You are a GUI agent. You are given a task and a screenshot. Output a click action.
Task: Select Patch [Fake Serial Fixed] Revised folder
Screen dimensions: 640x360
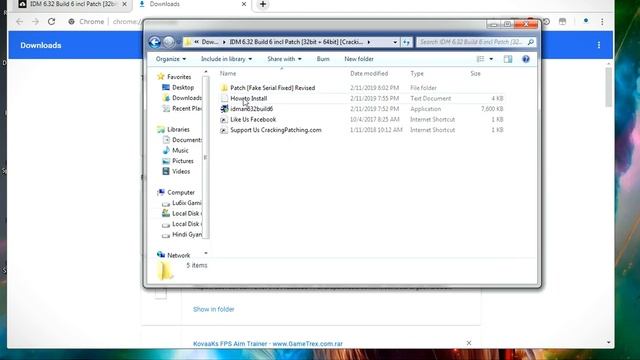tap(273, 88)
